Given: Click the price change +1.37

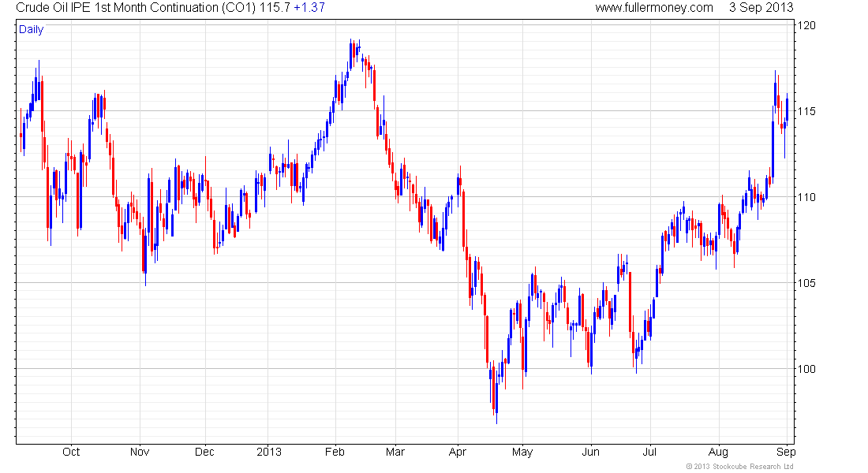Looking at the screenshot, I should (x=309, y=8).
